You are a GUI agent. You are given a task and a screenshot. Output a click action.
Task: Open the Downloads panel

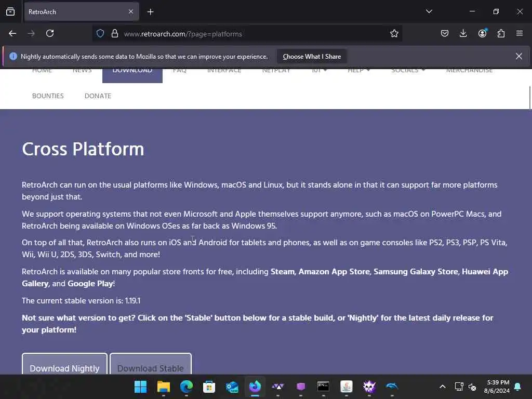click(463, 34)
